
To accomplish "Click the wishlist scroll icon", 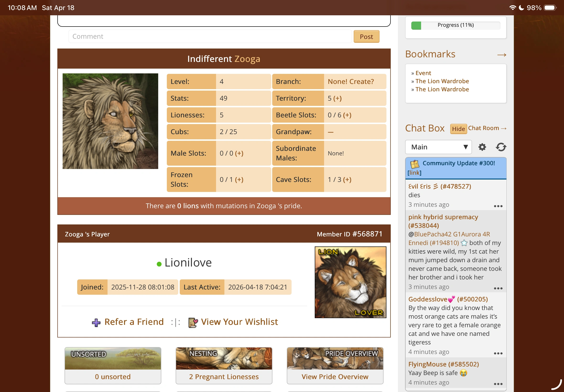I will click(x=193, y=322).
